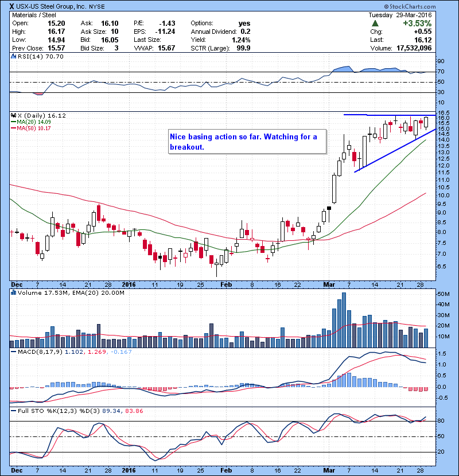Select the Open value 15.20
Viewport: 459px width, 476px height.
point(56,24)
